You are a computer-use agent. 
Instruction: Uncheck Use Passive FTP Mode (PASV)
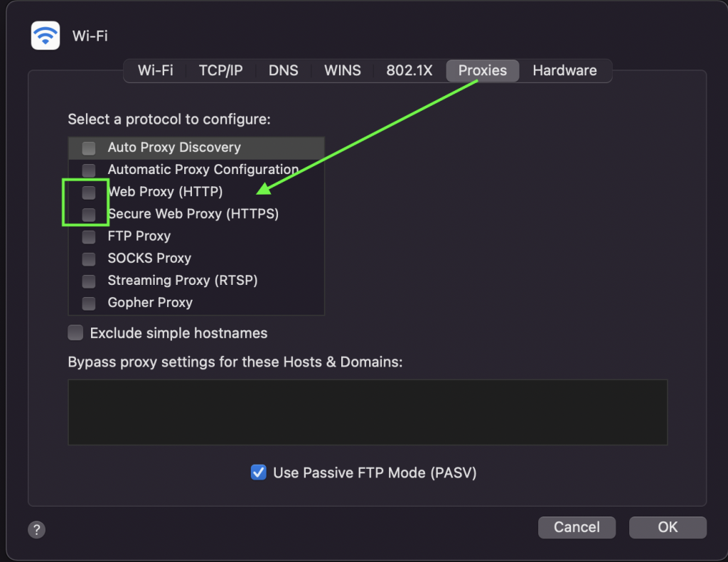click(x=259, y=472)
